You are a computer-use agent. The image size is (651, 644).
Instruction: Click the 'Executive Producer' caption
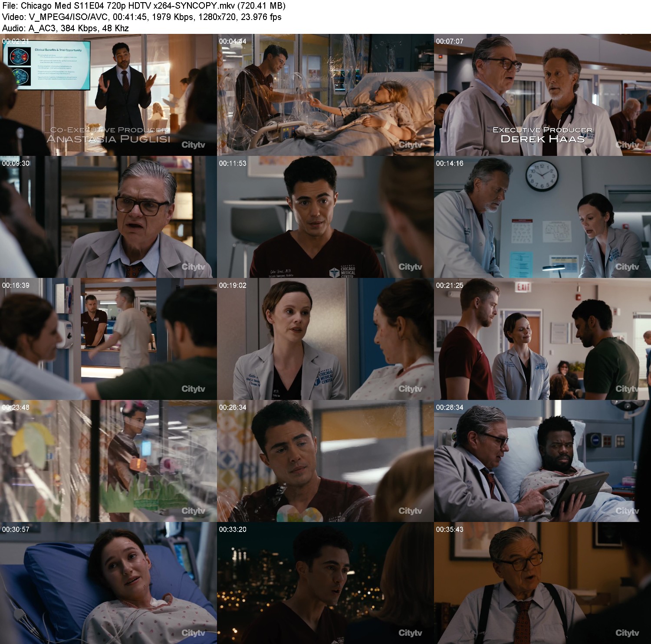[x=542, y=130]
